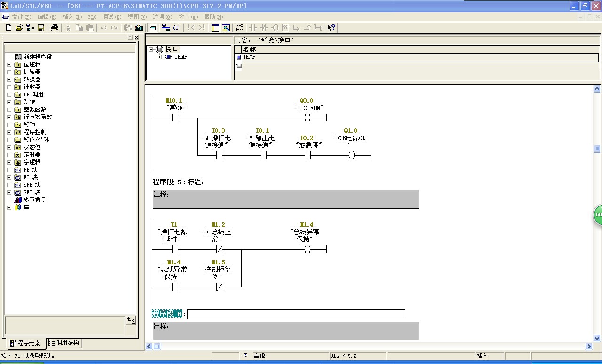The image size is (602, 364).
Task: Expand the 库 tree node
Action: [9, 207]
